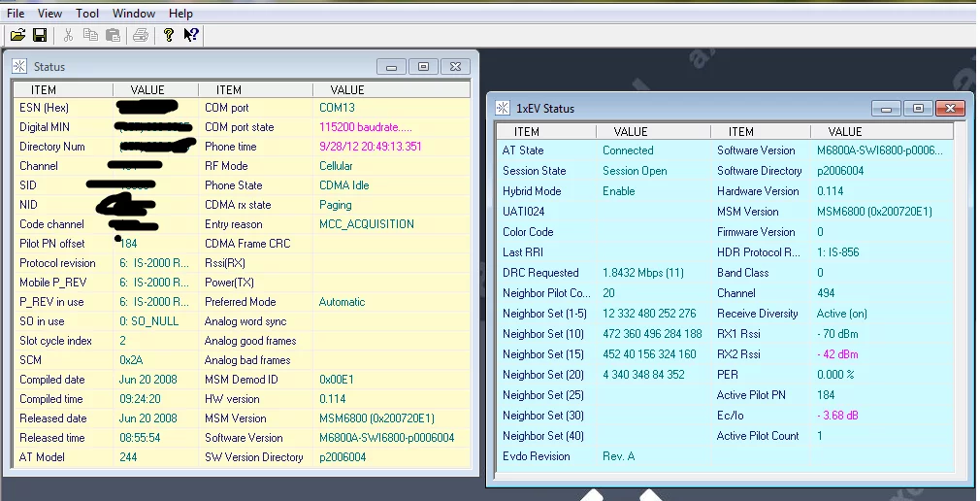Open the Help menu

(180, 14)
